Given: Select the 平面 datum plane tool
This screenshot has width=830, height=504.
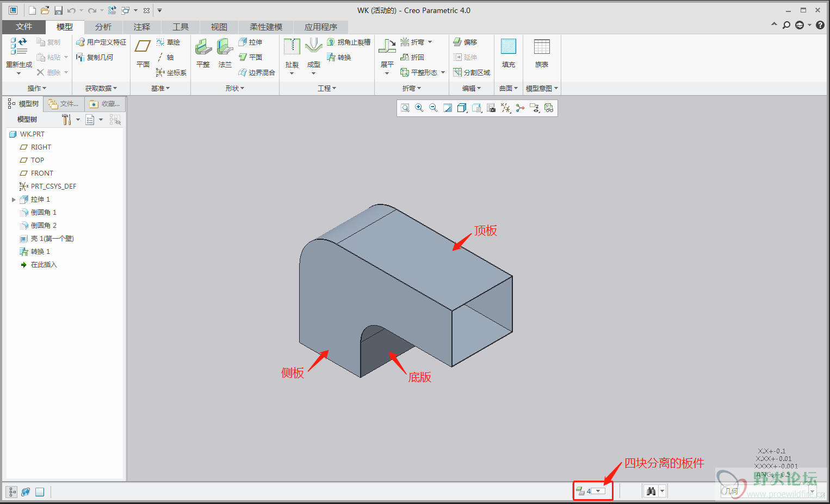Looking at the screenshot, I should point(143,53).
